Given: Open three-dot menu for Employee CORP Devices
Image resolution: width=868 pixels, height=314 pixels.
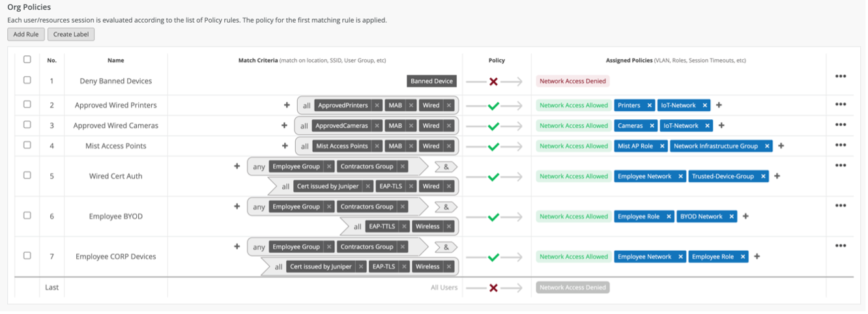Looking at the screenshot, I should pyautogui.click(x=840, y=246).
